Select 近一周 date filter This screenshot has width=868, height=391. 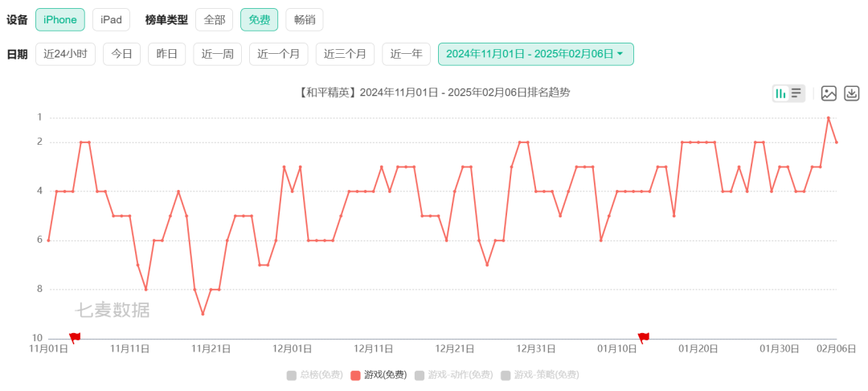tap(217, 54)
